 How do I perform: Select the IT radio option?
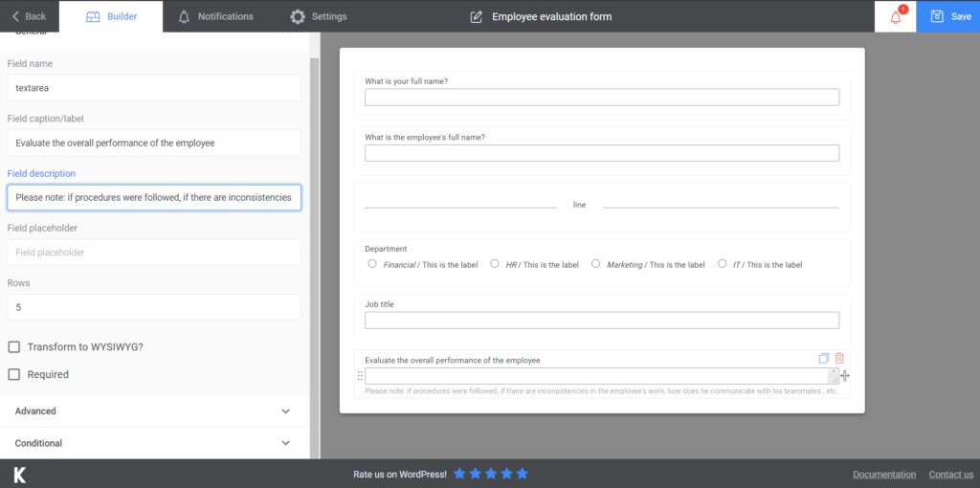[x=722, y=264]
